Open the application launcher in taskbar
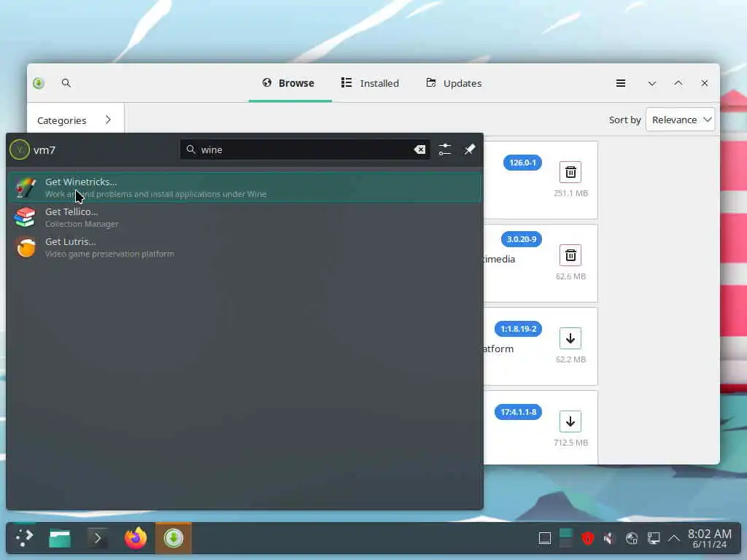Image resolution: width=747 pixels, height=560 pixels. 24,538
